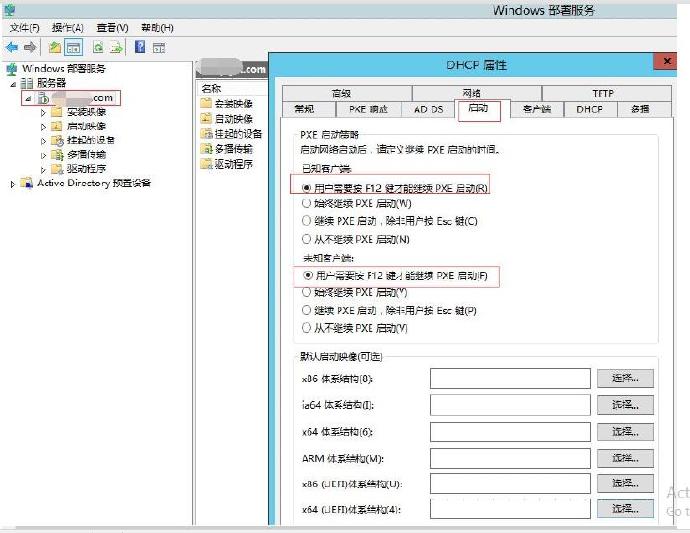690x533 pixels.
Task: Click the Windows 部署服务 title bar icon
Action: point(9,10)
